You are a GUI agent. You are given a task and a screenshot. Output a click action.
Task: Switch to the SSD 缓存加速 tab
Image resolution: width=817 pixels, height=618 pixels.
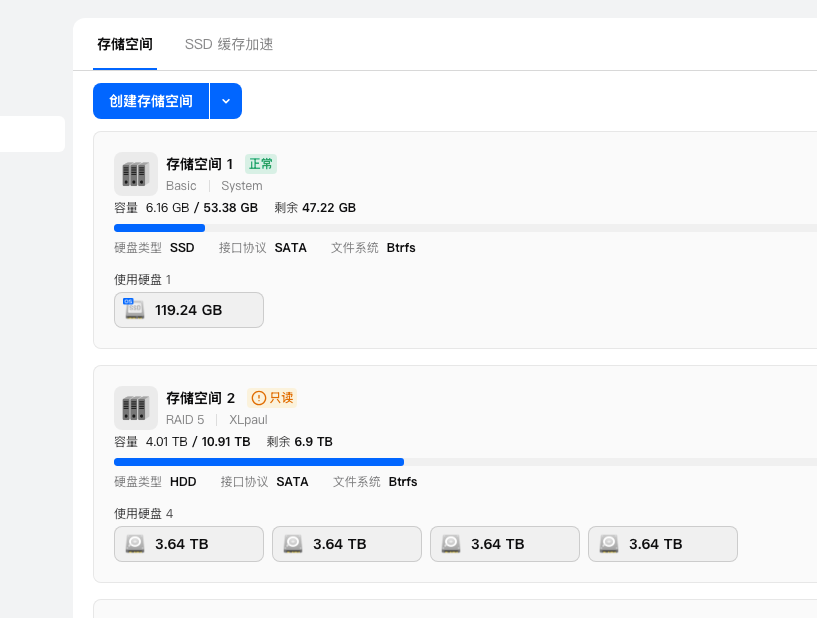pyautogui.click(x=228, y=44)
